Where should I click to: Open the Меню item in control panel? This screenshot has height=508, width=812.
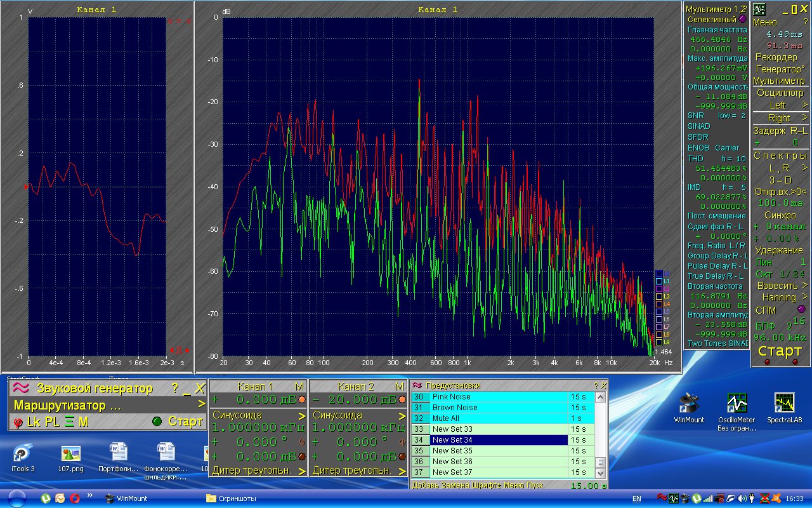coord(764,22)
